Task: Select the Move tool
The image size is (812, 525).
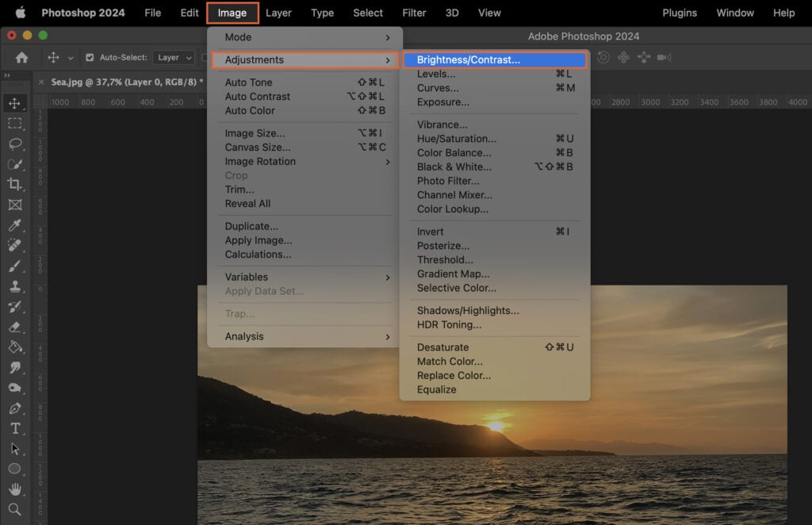Action: click(x=16, y=102)
